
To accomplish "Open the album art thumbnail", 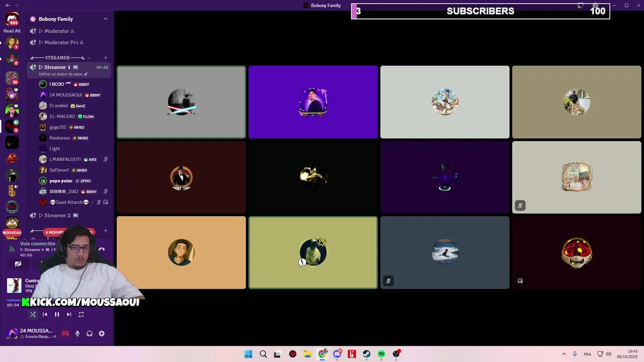I will 14,286.
